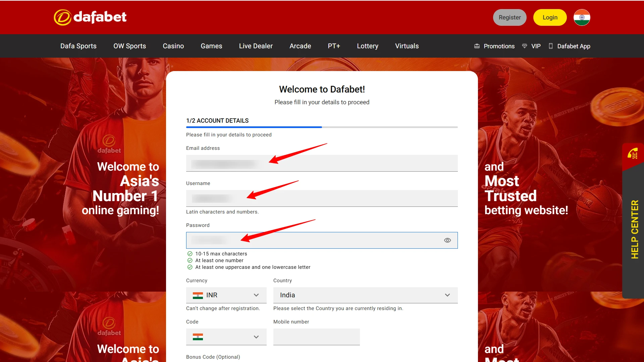Click the Mobile number input field
644x362 pixels.
316,337
